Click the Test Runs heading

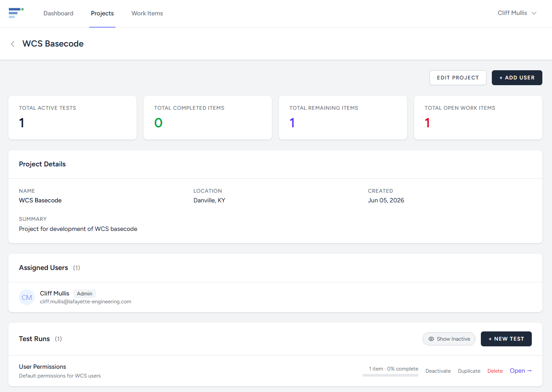coord(34,339)
